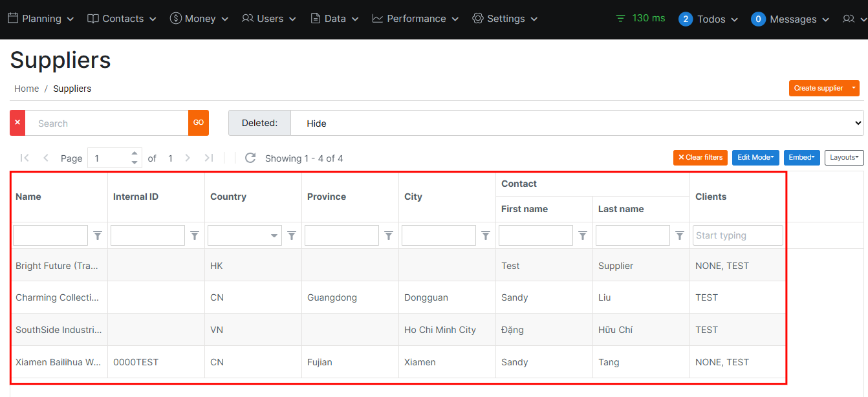Decrease the page number stepper
868x397 pixels.
[135, 162]
